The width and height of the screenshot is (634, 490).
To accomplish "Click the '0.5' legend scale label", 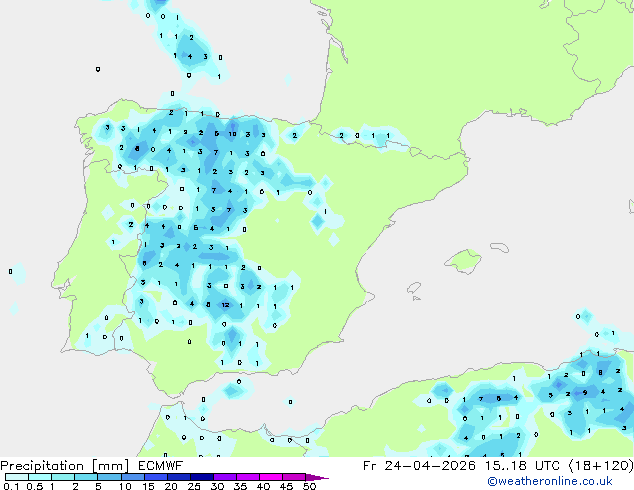I will coord(35,486).
